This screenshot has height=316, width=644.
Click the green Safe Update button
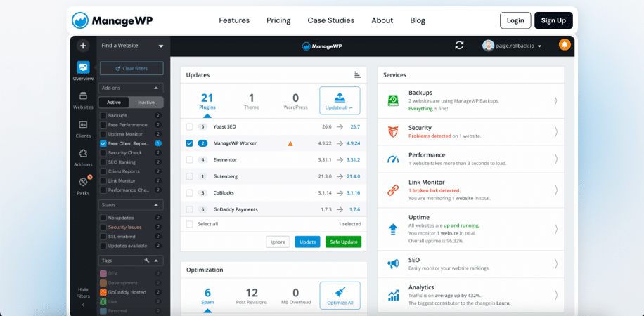pos(343,242)
